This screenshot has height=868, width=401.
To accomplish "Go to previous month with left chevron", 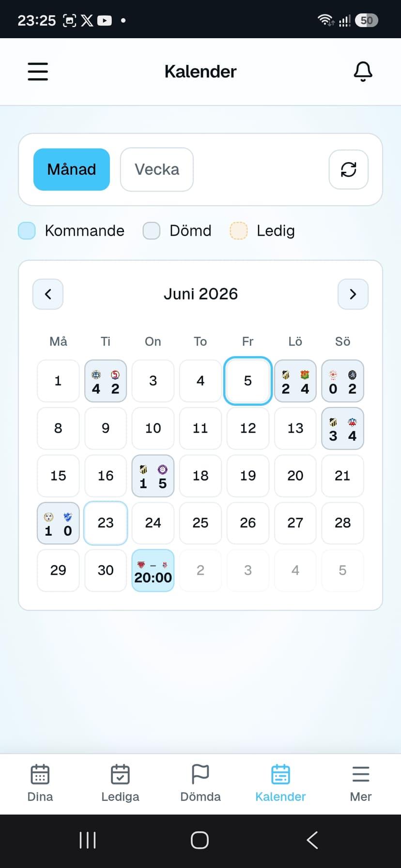I will 48,294.
